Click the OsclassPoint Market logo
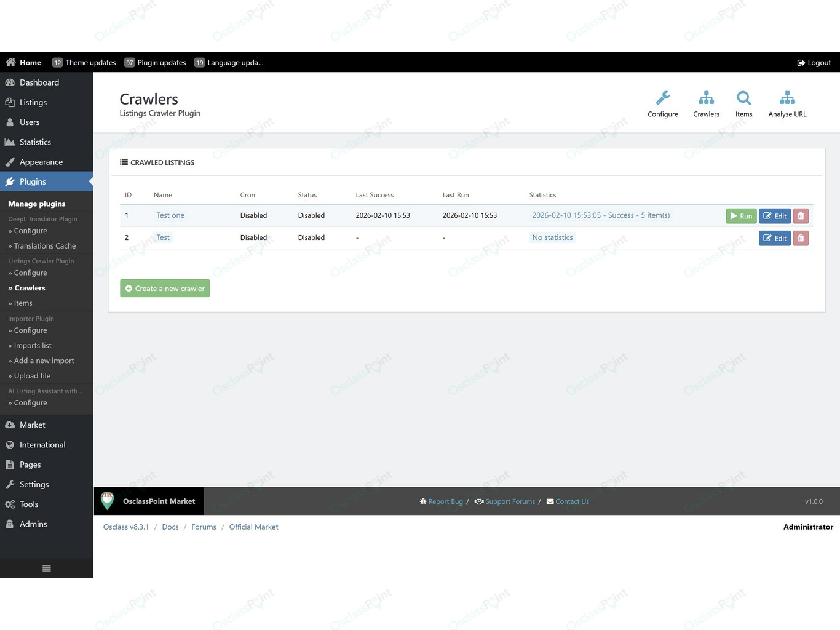Screen dimensions: 840x630 coord(108,501)
